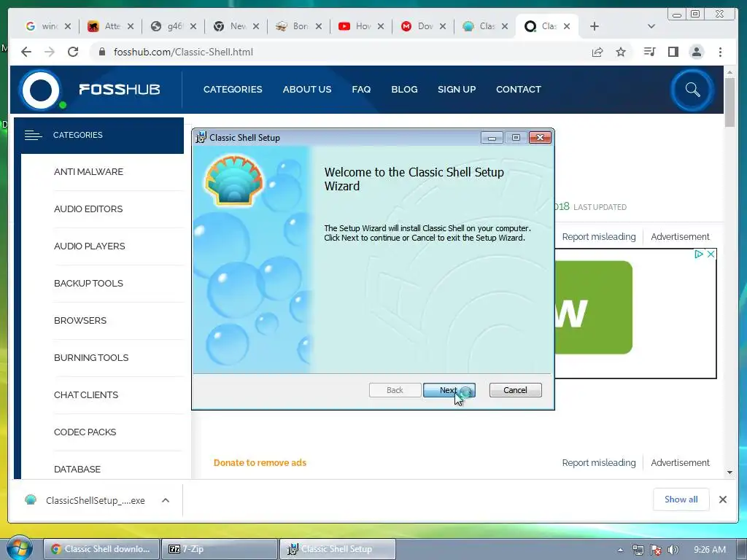
Task: Select BACKUP TOOLS category
Action: point(88,284)
